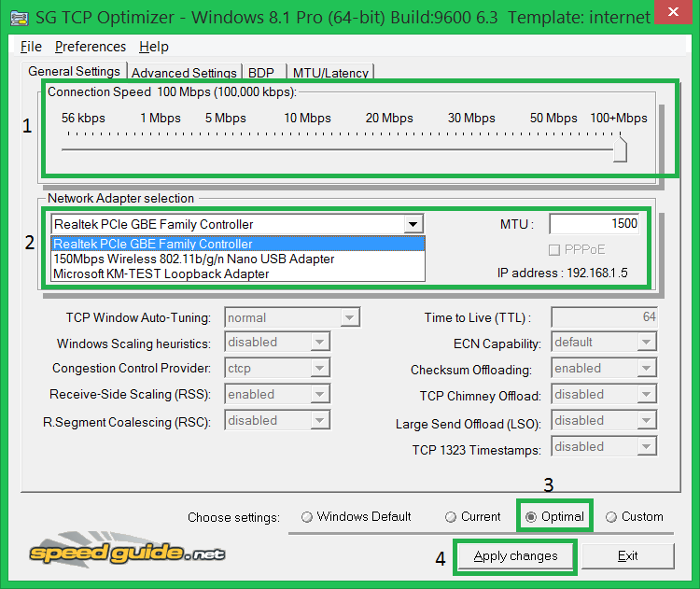Click the 1 Mbps speed label
700x589 pixels.
point(161,118)
